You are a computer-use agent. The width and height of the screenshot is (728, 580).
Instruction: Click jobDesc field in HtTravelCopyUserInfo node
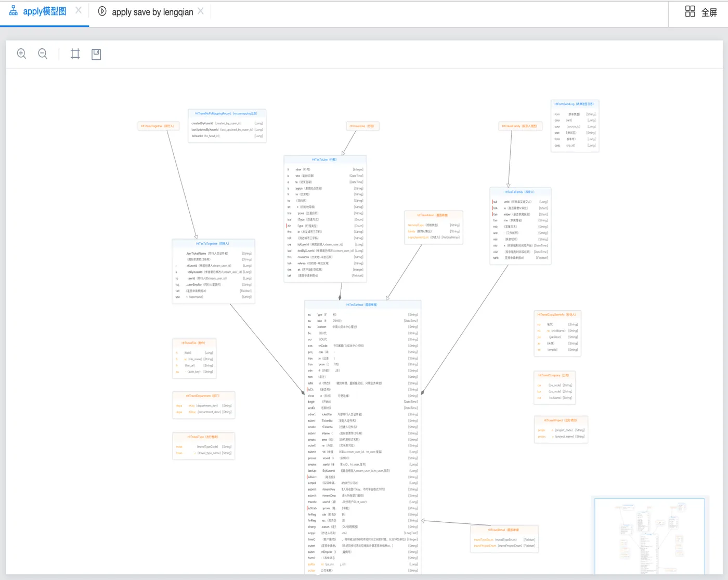click(557, 337)
